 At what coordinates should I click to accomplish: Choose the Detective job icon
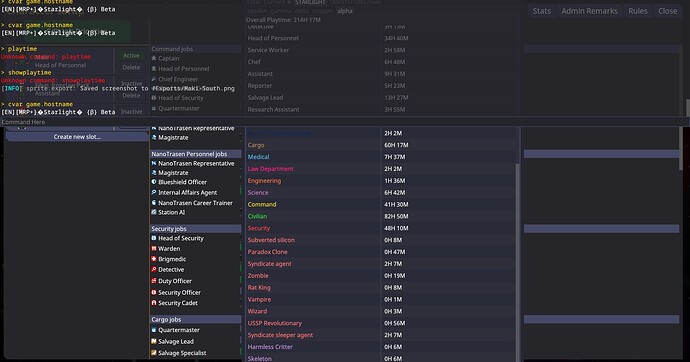pos(154,270)
